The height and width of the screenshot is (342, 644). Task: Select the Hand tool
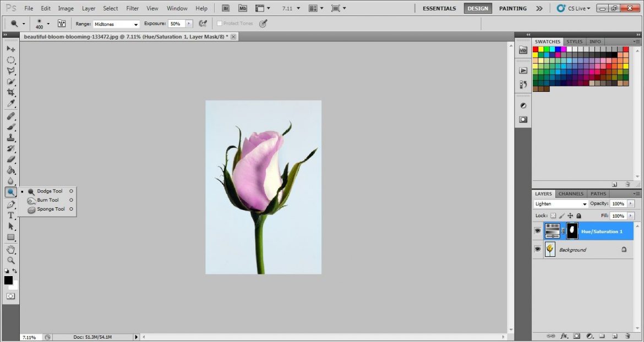point(10,249)
